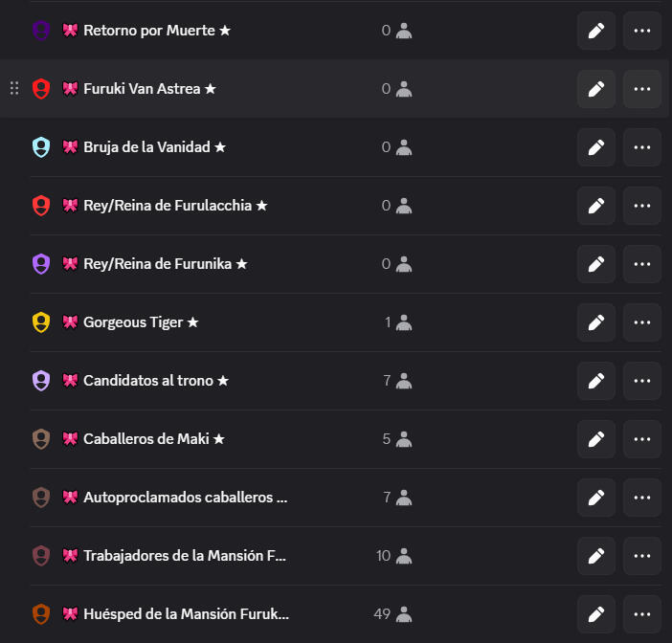
Task: Edit the Retorno por Muerte role
Action: pyautogui.click(x=596, y=31)
